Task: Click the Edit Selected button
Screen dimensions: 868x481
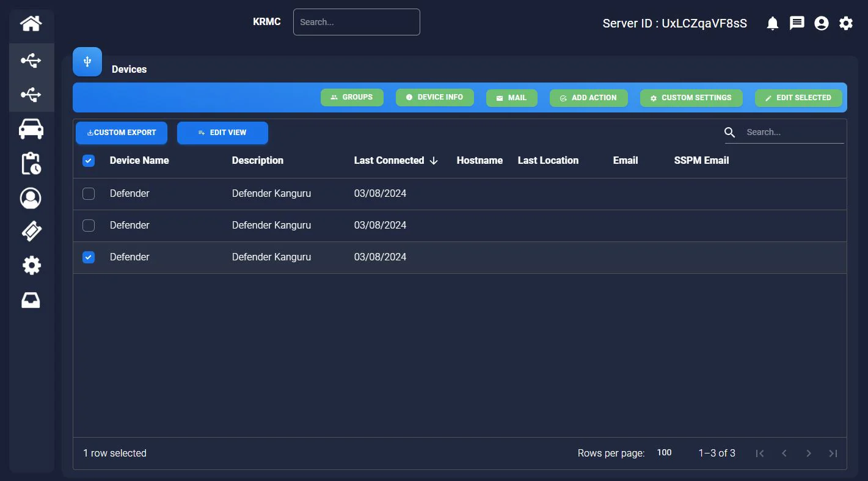Action: click(798, 98)
